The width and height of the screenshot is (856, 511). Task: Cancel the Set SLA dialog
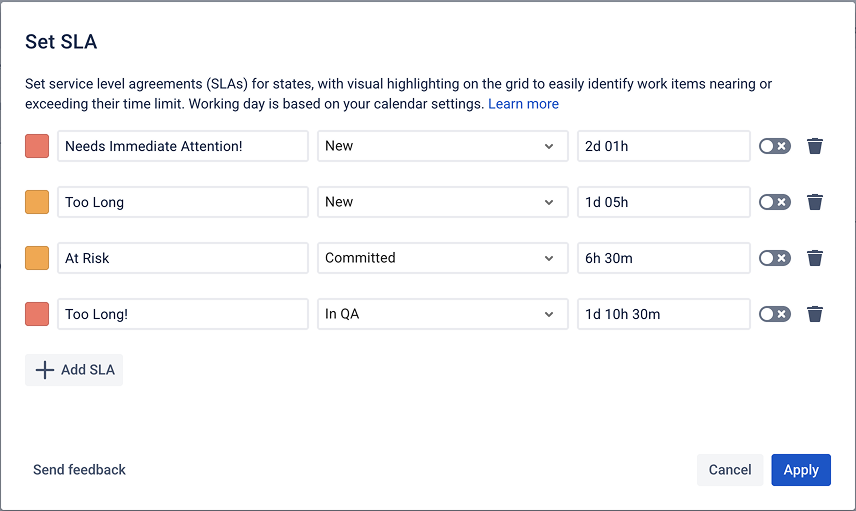(729, 470)
